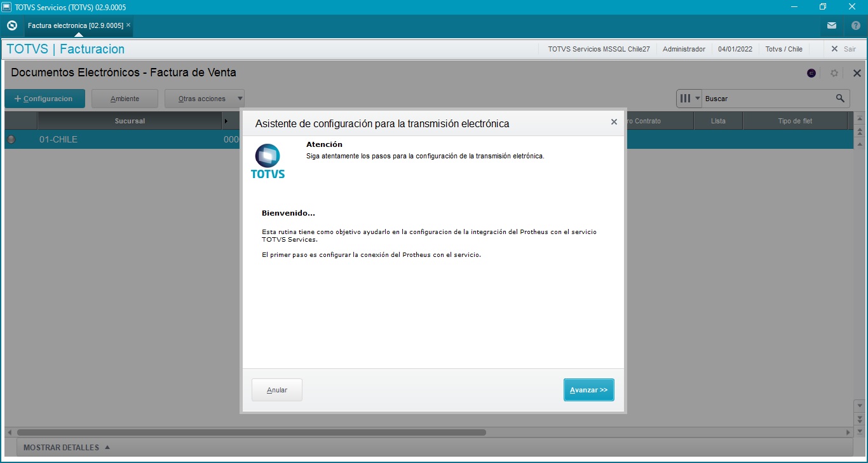868x463 pixels.
Task: Open the mail envelope icon
Action: point(832,26)
